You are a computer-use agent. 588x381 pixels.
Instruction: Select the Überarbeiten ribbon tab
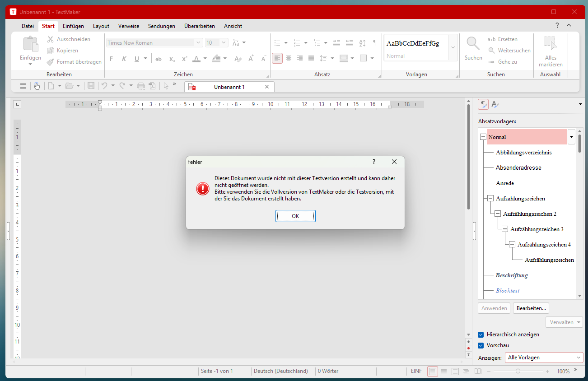coord(200,26)
